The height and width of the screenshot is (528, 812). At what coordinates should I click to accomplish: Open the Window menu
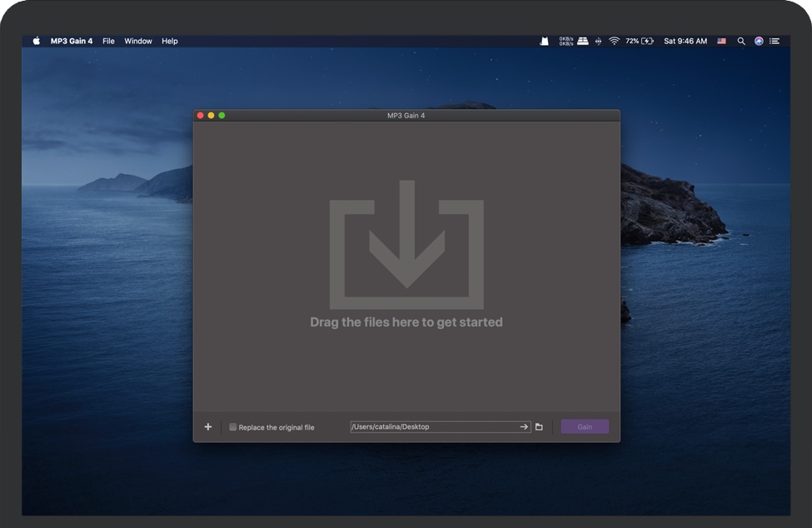pos(138,41)
